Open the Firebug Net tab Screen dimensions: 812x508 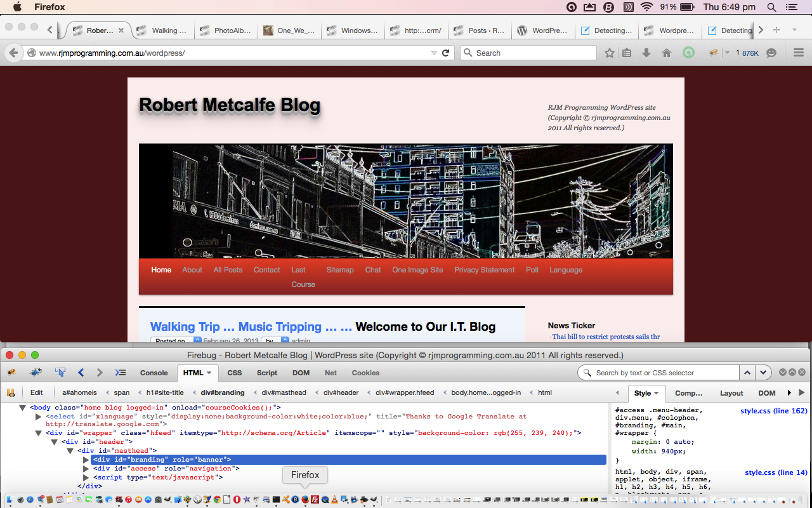[x=331, y=373]
